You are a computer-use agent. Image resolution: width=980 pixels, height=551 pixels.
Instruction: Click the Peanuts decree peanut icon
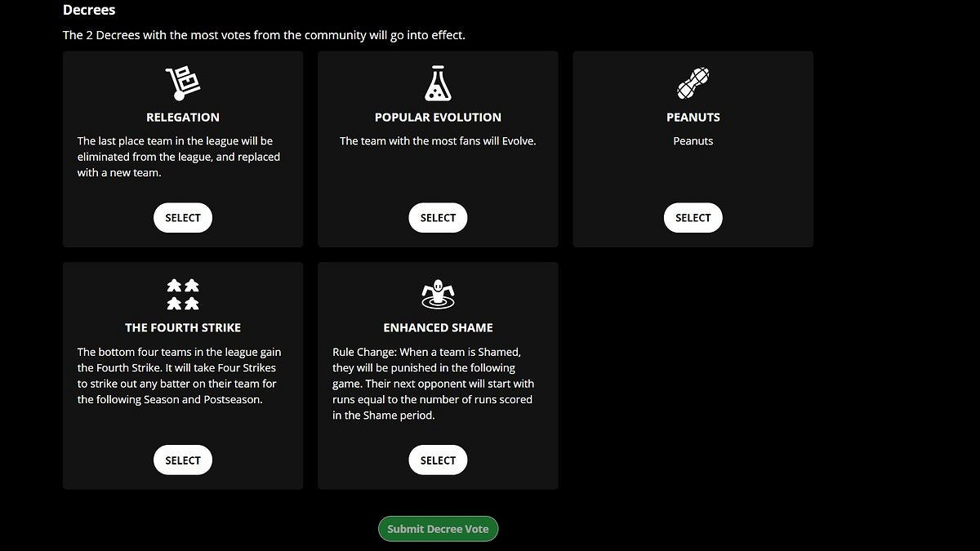coord(693,83)
